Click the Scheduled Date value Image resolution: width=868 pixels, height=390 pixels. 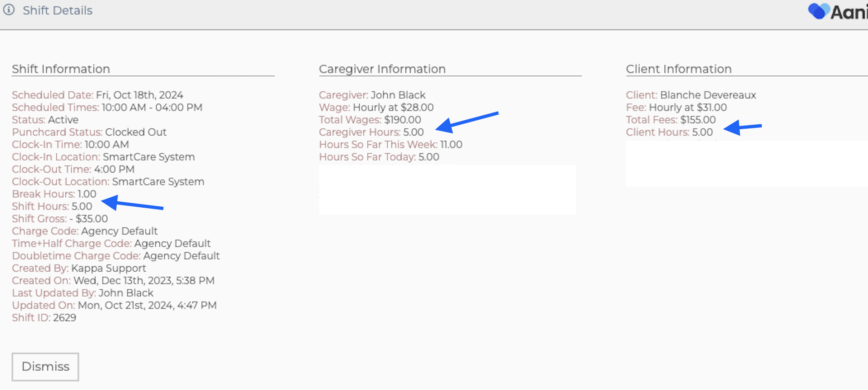coord(139,95)
